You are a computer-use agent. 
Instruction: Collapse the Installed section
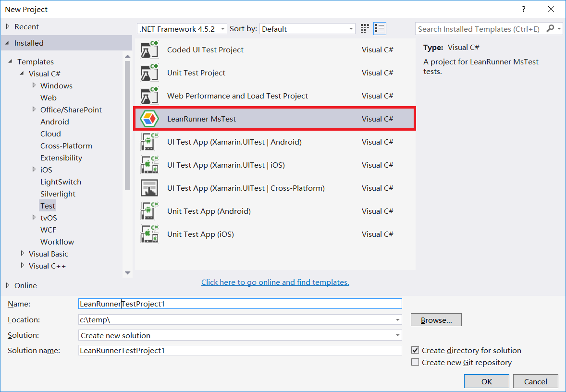click(x=7, y=43)
